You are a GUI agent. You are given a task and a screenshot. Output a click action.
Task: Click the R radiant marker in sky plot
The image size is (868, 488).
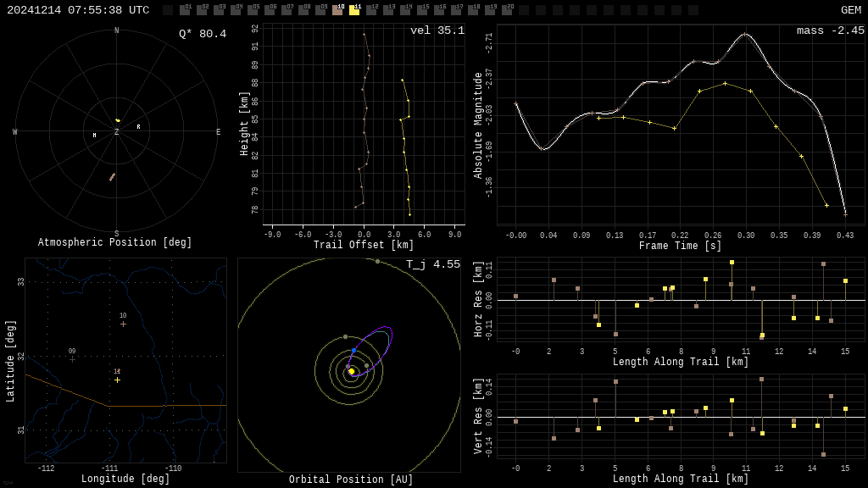(x=139, y=127)
